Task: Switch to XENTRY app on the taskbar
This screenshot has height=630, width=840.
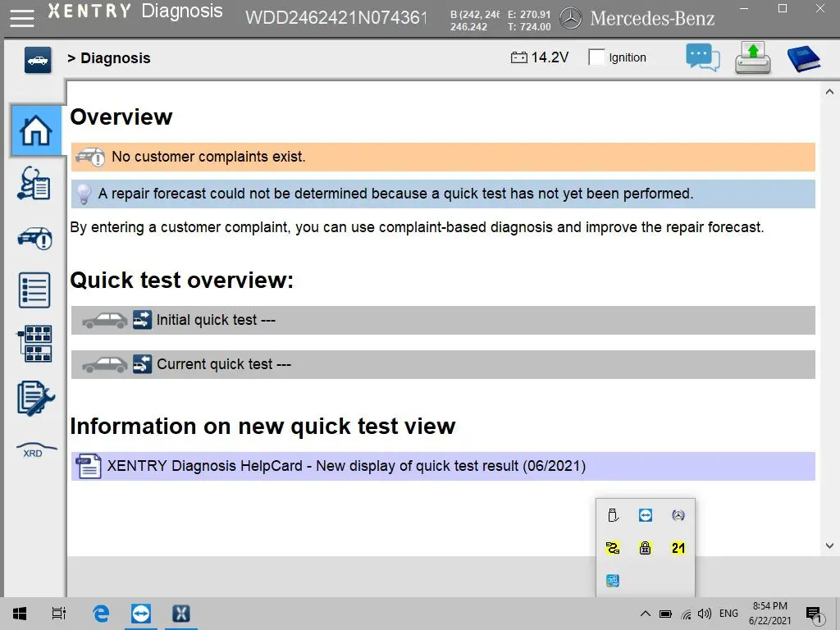Action: point(181,614)
